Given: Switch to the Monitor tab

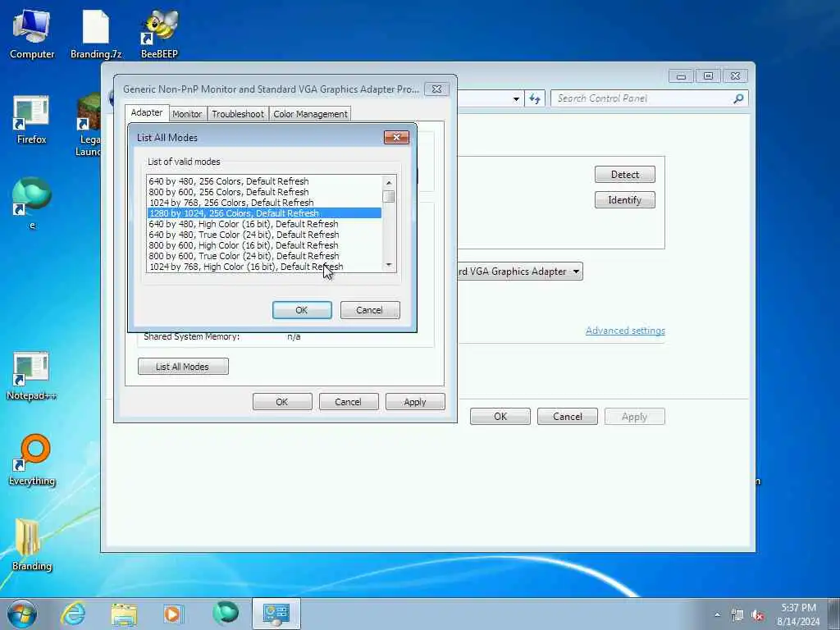Looking at the screenshot, I should coord(187,114).
